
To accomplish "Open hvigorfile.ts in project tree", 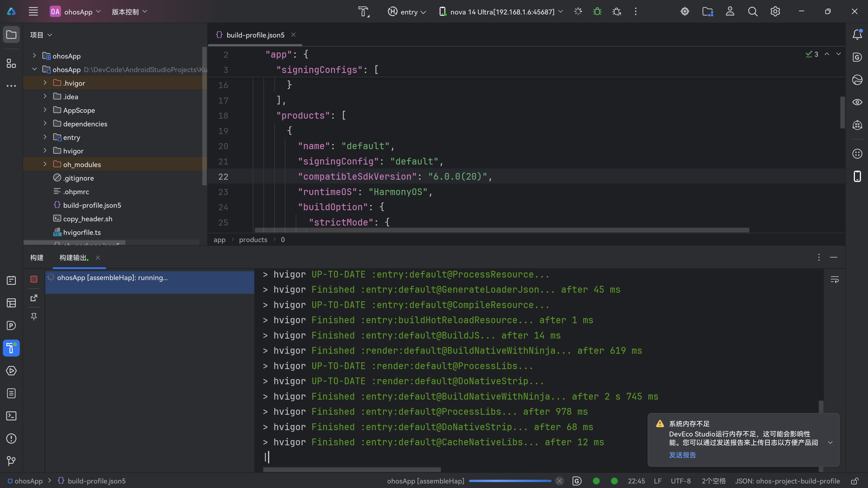I will point(82,232).
